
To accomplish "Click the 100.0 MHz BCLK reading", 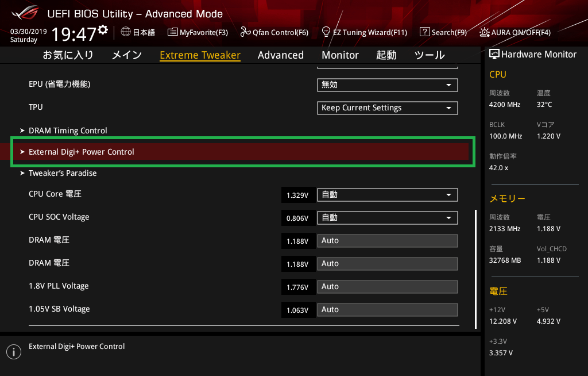I will pyautogui.click(x=505, y=136).
